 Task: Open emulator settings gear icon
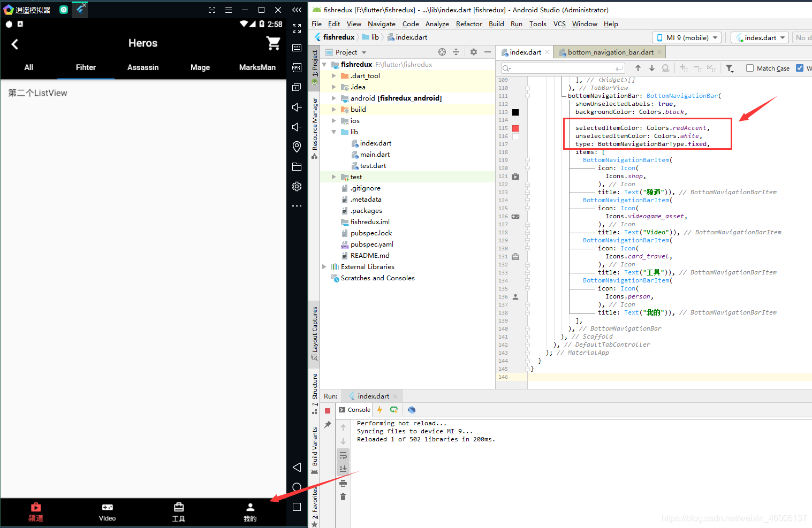[x=297, y=186]
